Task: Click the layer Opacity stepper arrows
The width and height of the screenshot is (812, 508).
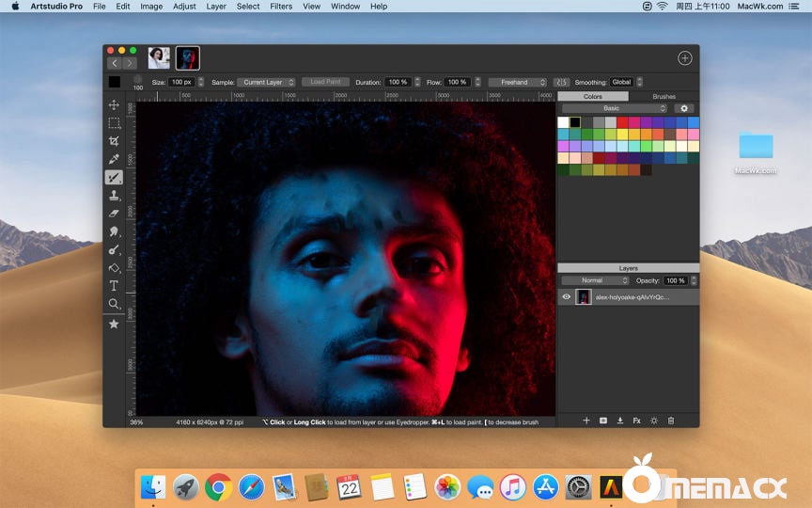Action: point(694,280)
